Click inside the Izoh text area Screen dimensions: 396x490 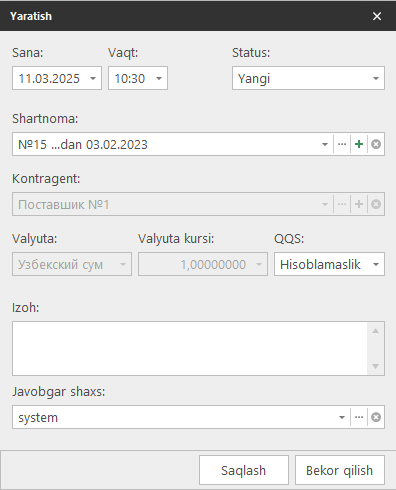tap(190, 348)
